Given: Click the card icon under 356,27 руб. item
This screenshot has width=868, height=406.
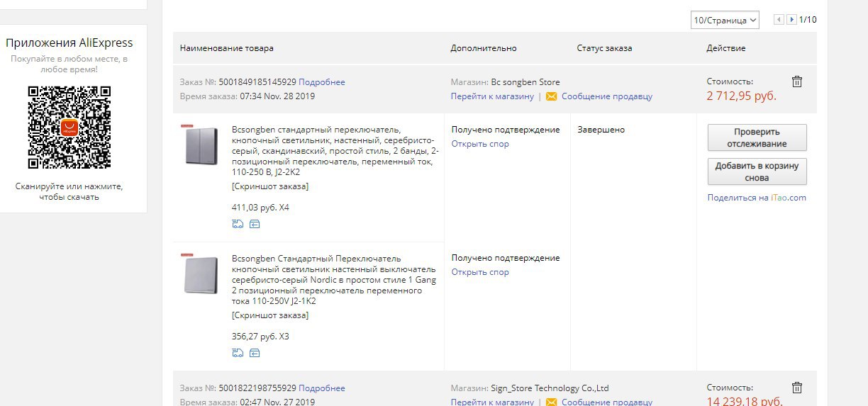Looking at the screenshot, I should [255, 353].
